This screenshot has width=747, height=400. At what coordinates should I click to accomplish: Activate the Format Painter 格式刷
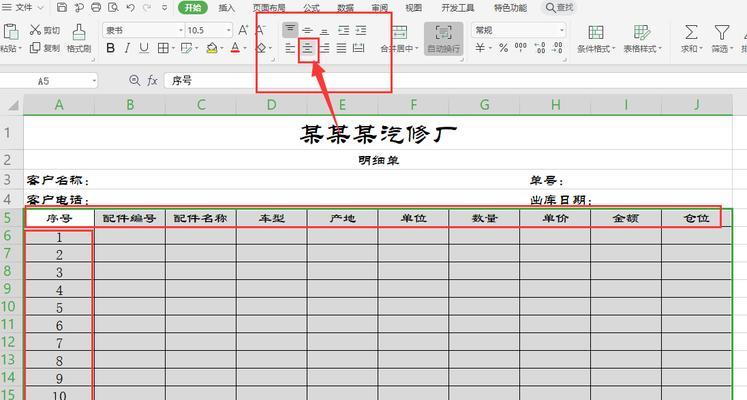pos(79,39)
